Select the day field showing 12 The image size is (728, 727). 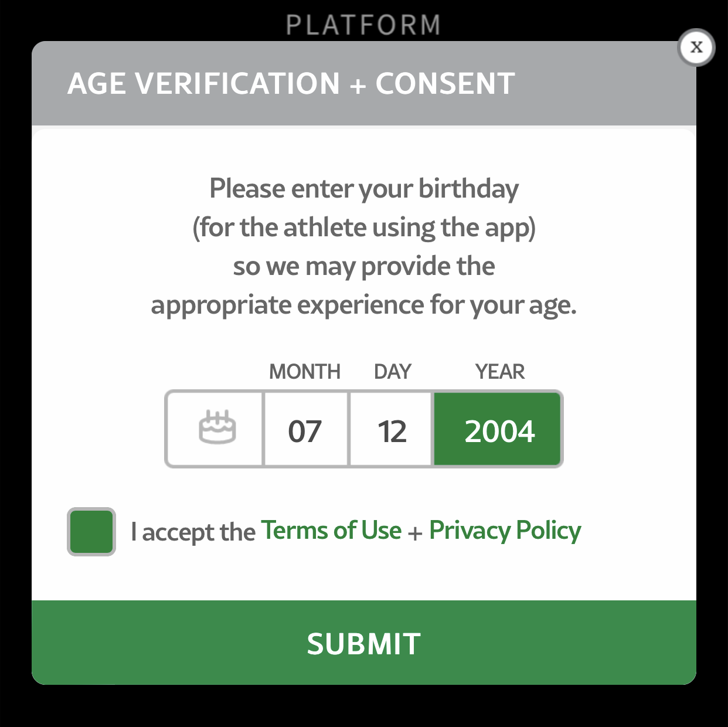coord(392,431)
